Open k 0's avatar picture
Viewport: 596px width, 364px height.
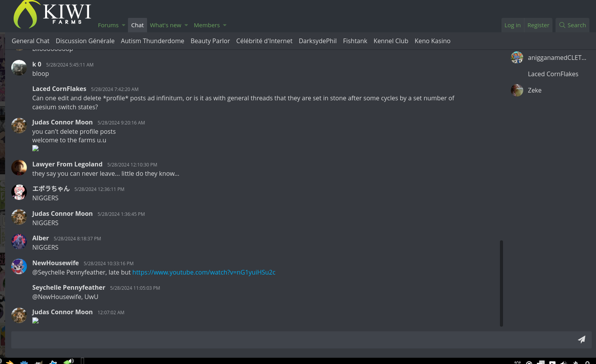pyautogui.click(x=19, y=68)
